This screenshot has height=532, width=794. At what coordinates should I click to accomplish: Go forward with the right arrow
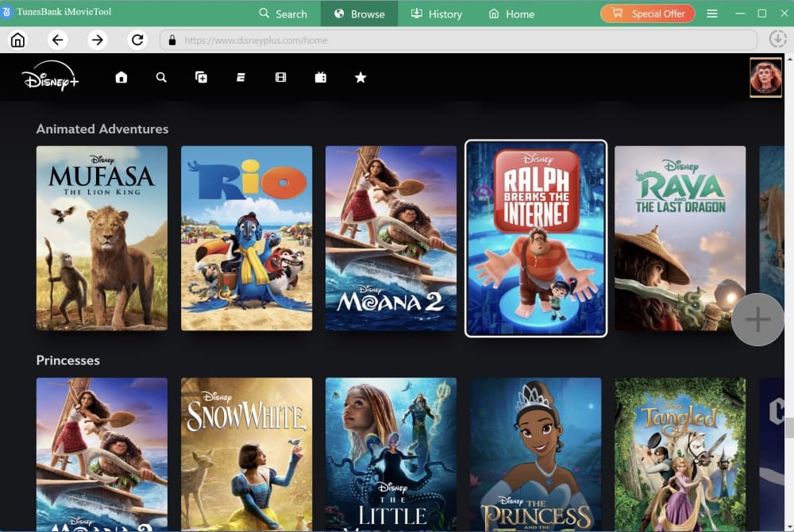(97, 40)
